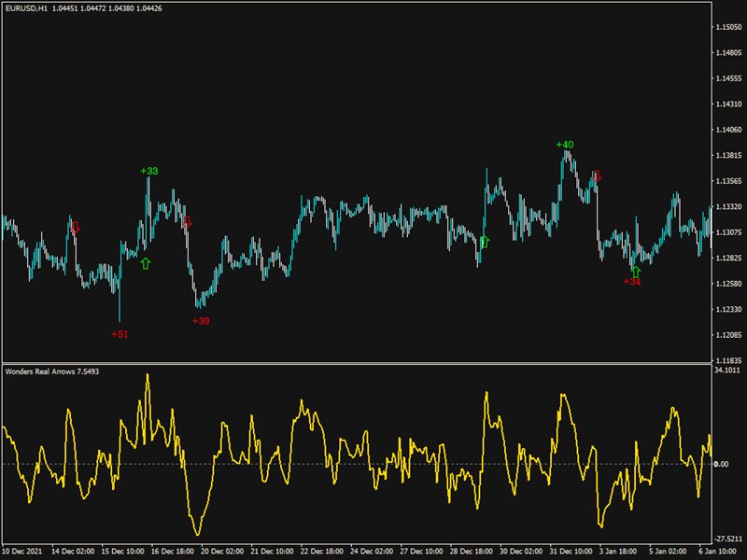Screen dimensions: 747x560
Task: Click the 27 Dec 10:00 time axis label
Action: 421,552
